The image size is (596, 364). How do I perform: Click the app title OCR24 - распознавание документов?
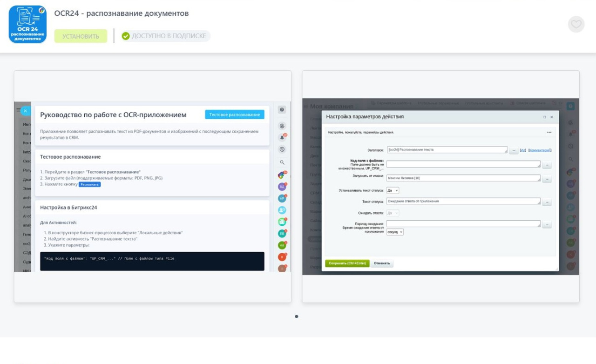(x=122, y=13)
